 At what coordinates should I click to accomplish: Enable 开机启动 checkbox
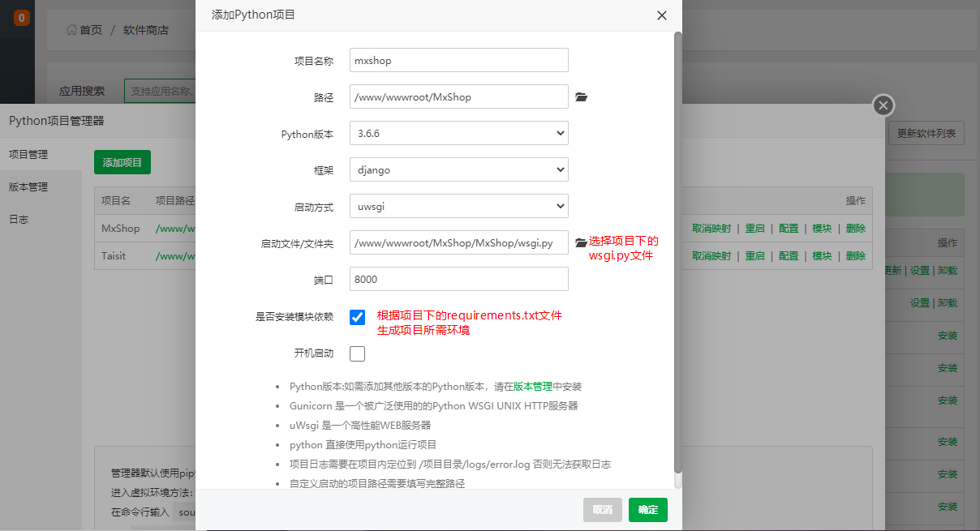coord(356,353)
